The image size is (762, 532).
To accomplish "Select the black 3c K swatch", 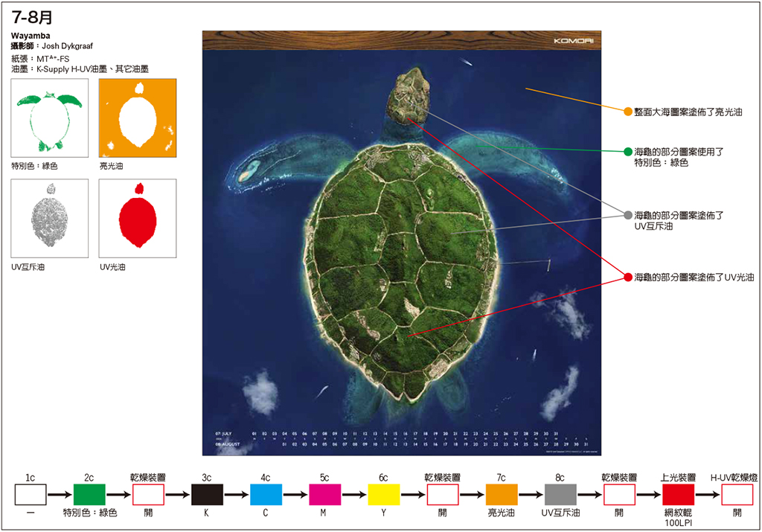I will pyautogui.click(x=207, y=493).
